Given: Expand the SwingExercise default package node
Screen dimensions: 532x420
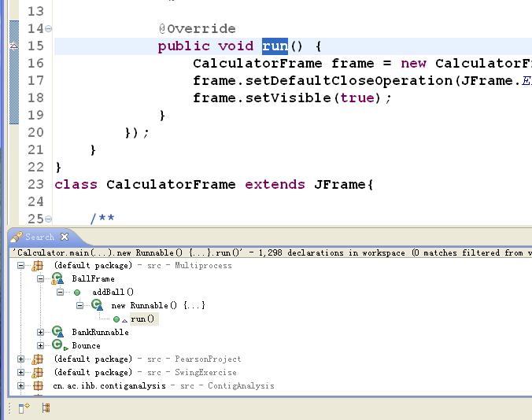Looking at the screenshot, I should (20, 372).
